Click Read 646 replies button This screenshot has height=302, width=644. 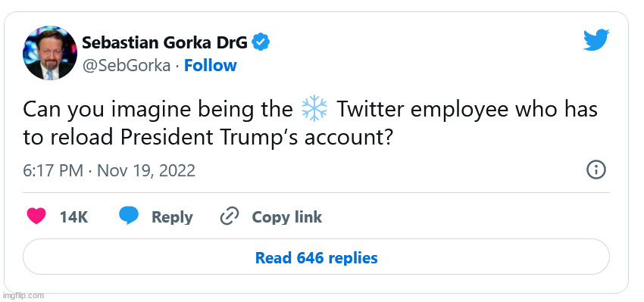pos(316,257)
